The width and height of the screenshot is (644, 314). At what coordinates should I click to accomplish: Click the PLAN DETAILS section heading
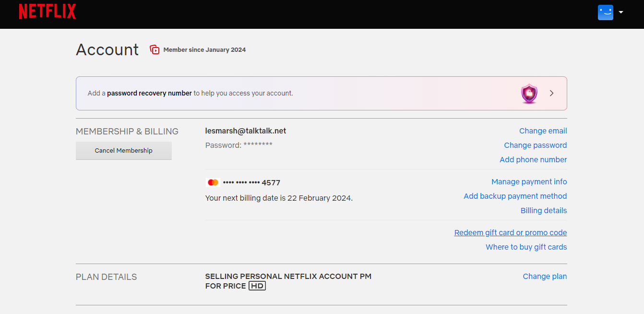click(x=107, y=277)
